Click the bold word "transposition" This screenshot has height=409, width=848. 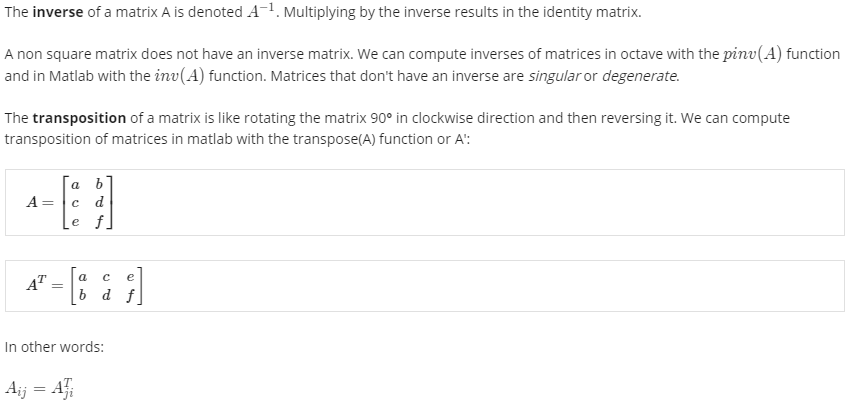coord(79,118)
